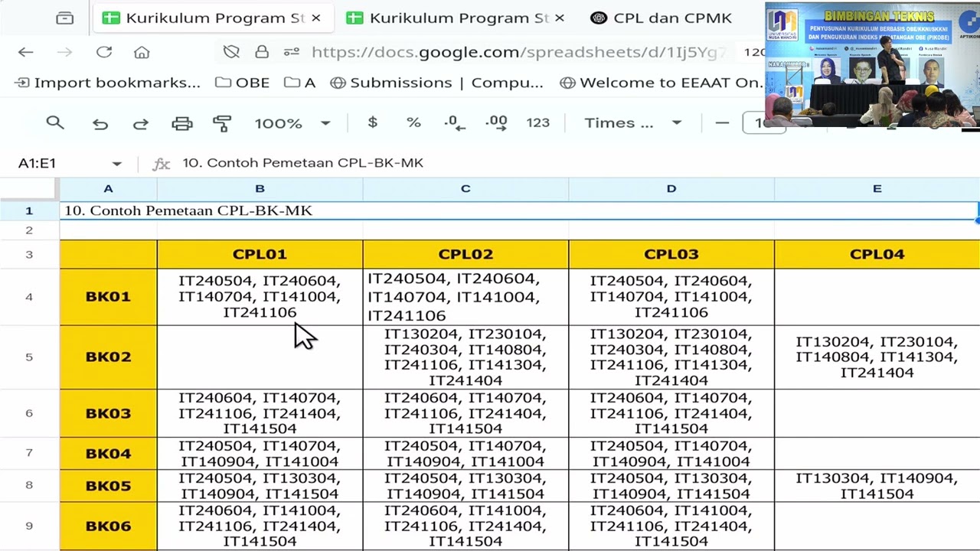Viewport: 980px width, 551px height.
Task: Click the '10. Contoh Pemetaan CPL-BK-MK' title cell
Action: click(x=519, y=210)
